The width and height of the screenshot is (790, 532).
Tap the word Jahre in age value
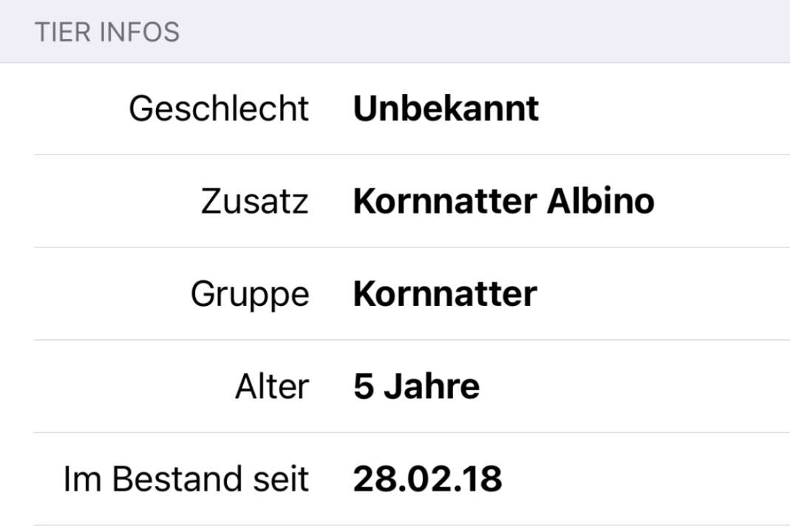click(432, 386)
